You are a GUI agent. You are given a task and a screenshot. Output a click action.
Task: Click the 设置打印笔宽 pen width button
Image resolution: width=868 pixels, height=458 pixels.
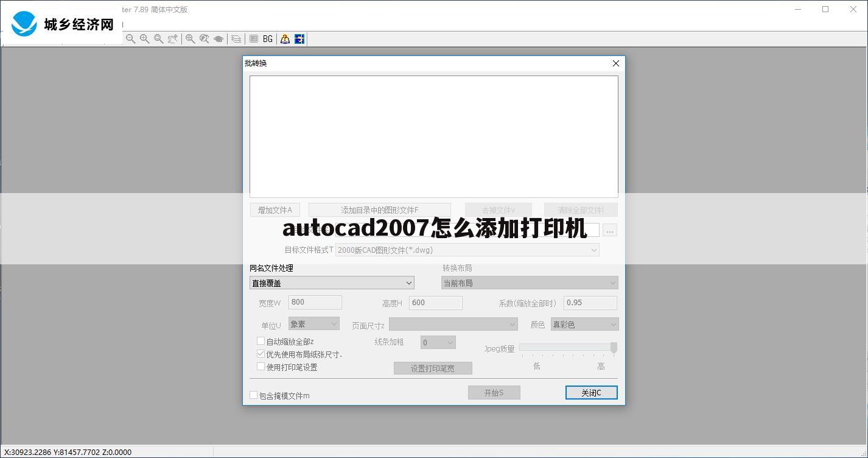pyautogui.click(x=433, y=368)
